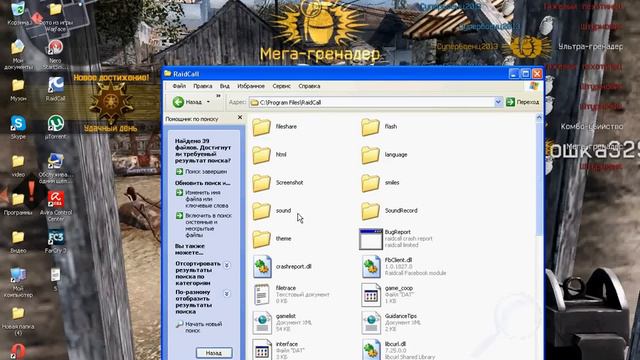Open the Назад history dropdown arrow
The image size is (640, 360).
coord(209,102)
